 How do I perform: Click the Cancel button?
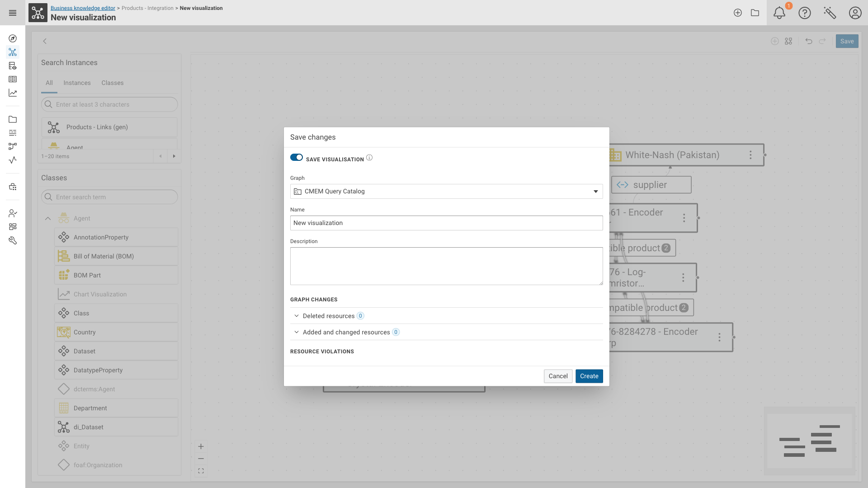click(x=558, y=376)
